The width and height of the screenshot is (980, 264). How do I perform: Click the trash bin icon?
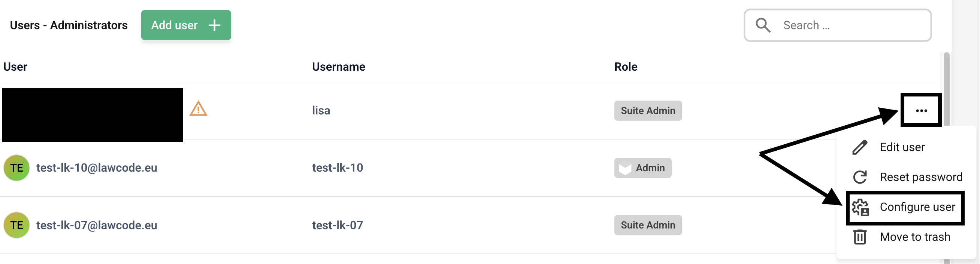pyautogui.click(x=860, y=237)
